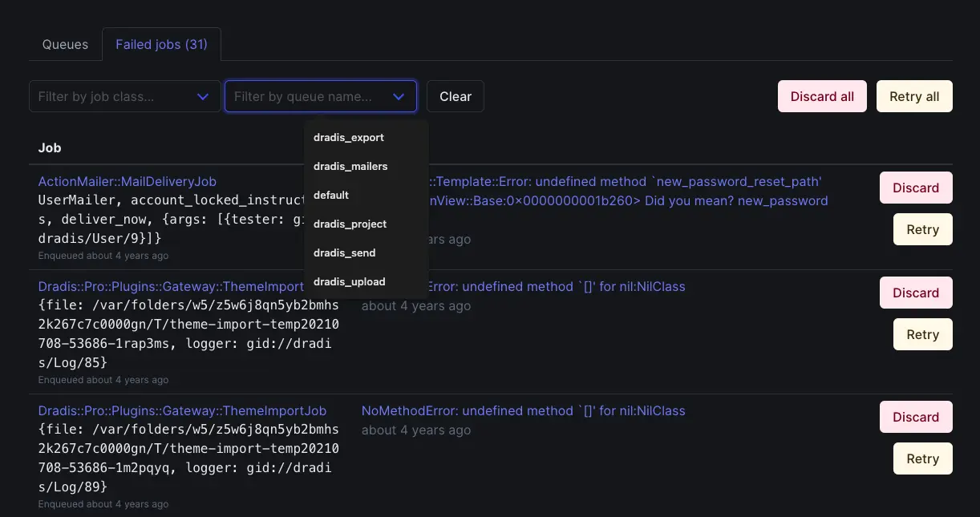Image resolution: width=980 pixels, height=517 pixels.
Task: Retry the second ThemeImportJob
Action: pyautogui.click(x=922, y=334)
